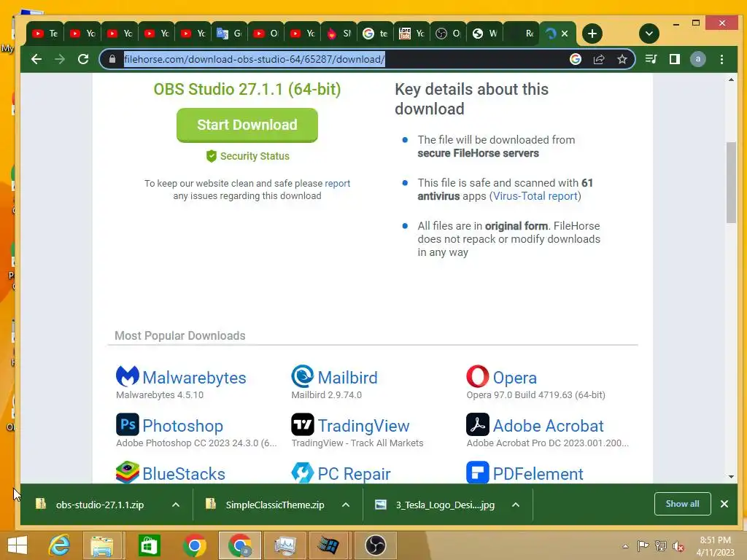
Task: Switch to the Google Translate 'G' tab
Action: tap(230, 34)
